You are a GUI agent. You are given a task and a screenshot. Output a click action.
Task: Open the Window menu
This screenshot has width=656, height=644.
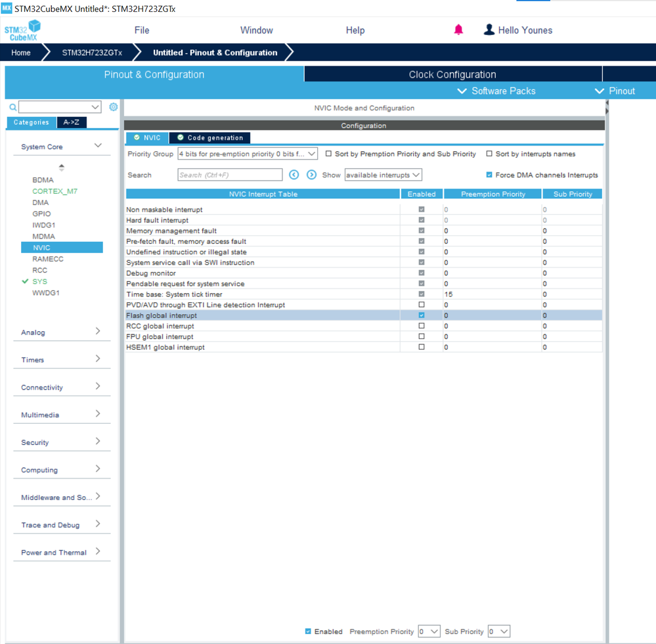(x=257, y=30)
